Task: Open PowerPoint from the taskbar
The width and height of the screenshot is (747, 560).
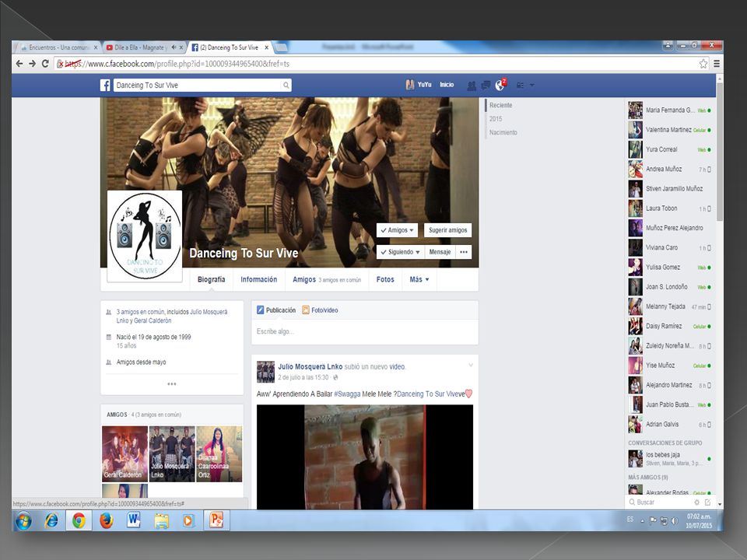Action: pyautogui.click(x=217, y=520)
